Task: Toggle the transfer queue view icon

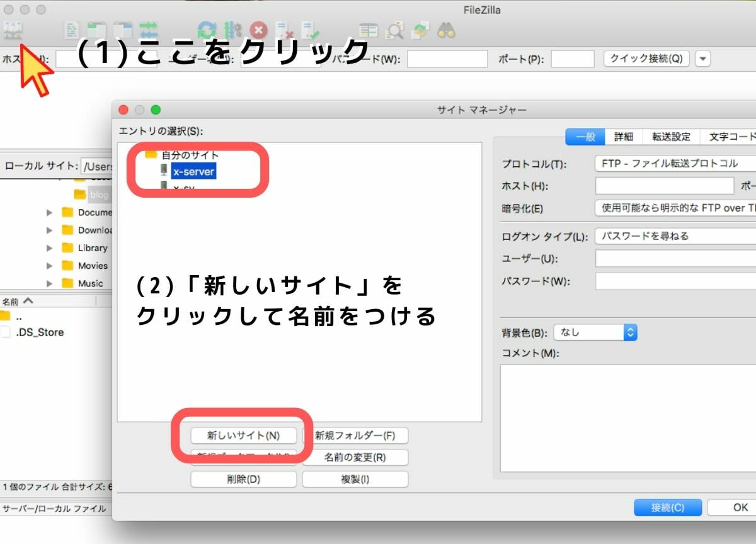Action: click(149, 30)
